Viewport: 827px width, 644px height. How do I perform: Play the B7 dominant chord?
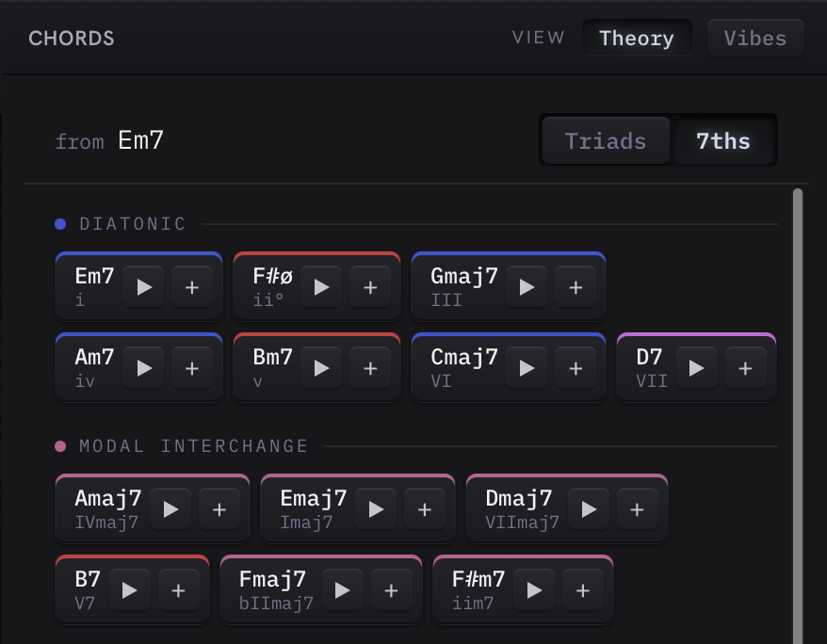[x=129, y=590]
